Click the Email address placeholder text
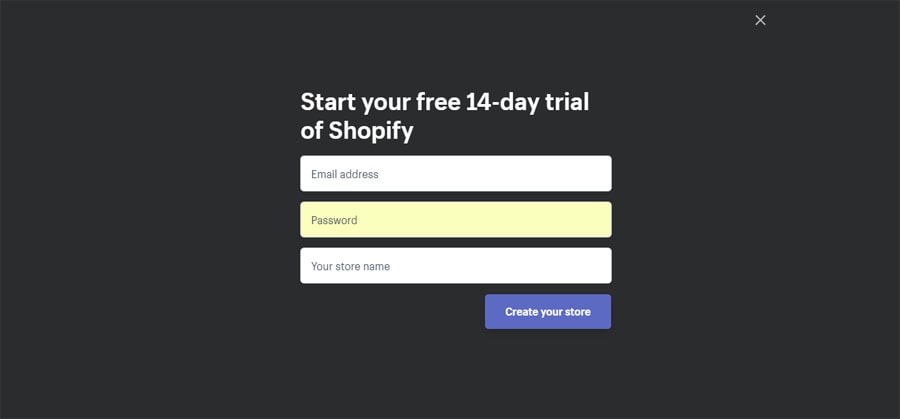This screenshot has height=419, width=900. (x=344, y=174)
